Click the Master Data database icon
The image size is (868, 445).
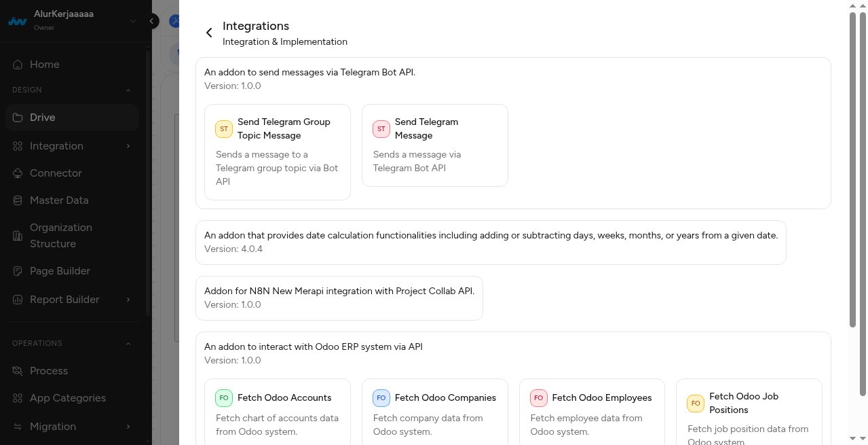point(18,200)
